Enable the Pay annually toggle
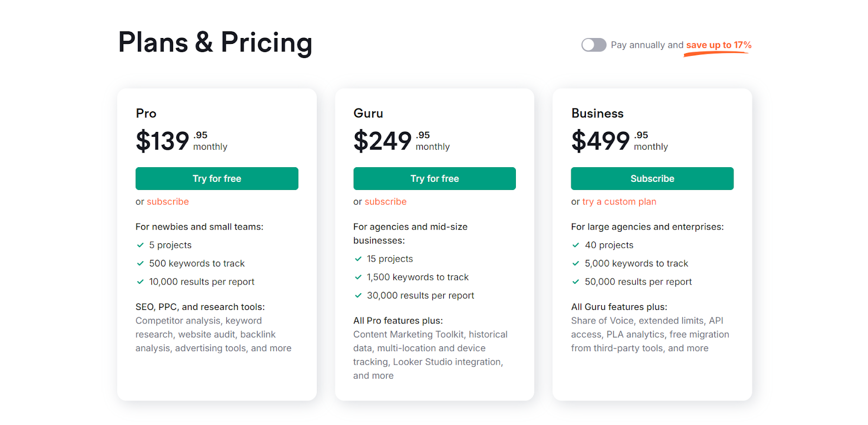The image size is (868, 425). coord(593,45)
